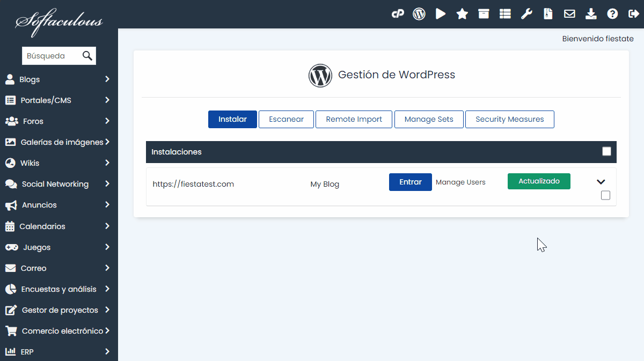This screenshot has width=644, height=361.
Task: Tick the select-all checkbox in Instalaciones header
Action: (x=606, y=152)
